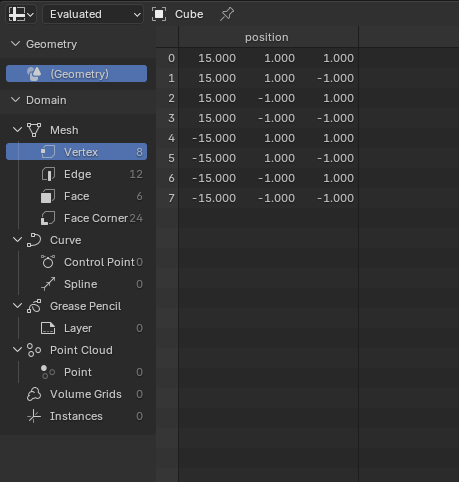
Task: Click row index 0 in spreadsheet
Action: pos(171,58)
